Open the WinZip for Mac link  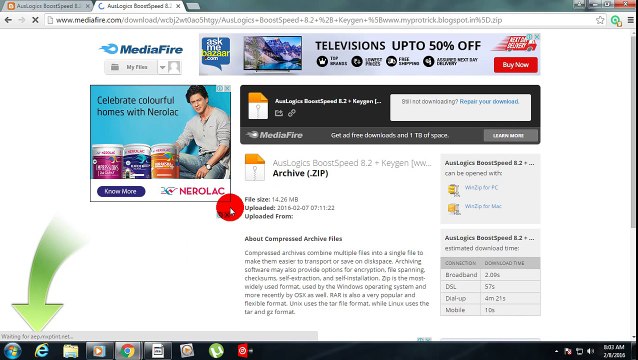483,206
